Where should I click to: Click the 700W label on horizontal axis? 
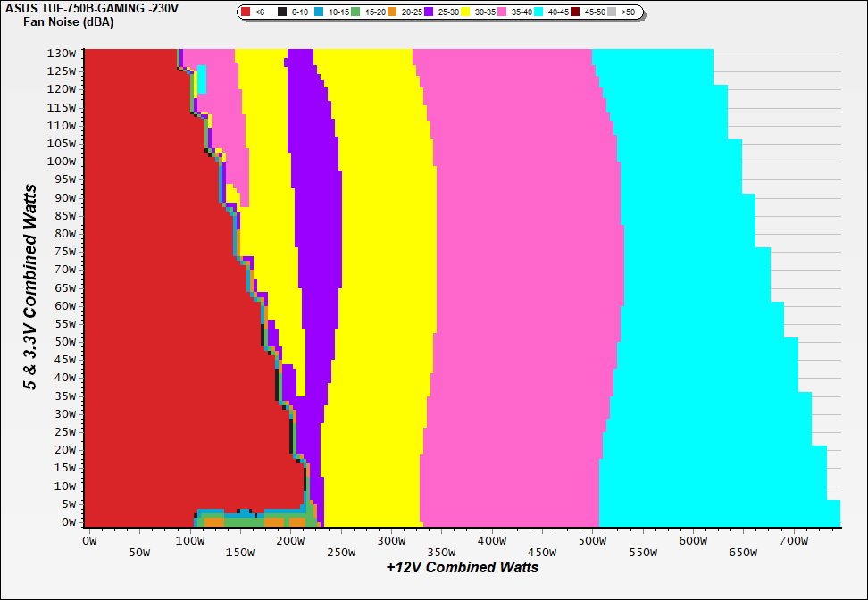pyautogui.click(x=794, y=540)
